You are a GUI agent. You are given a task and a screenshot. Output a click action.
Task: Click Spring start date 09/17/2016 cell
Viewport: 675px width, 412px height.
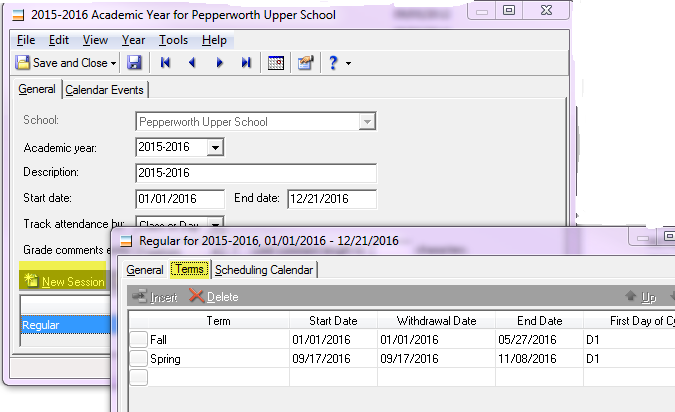(x=333, y=359)
